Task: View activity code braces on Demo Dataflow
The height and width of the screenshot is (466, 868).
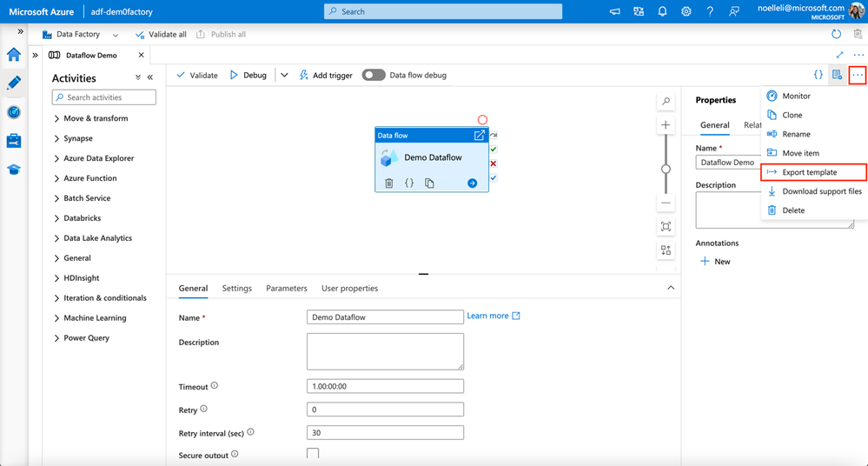Action: click(x=409, y=183)
